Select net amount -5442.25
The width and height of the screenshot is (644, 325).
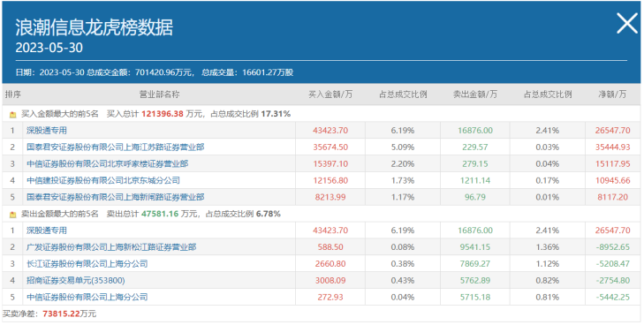(613, 297)
